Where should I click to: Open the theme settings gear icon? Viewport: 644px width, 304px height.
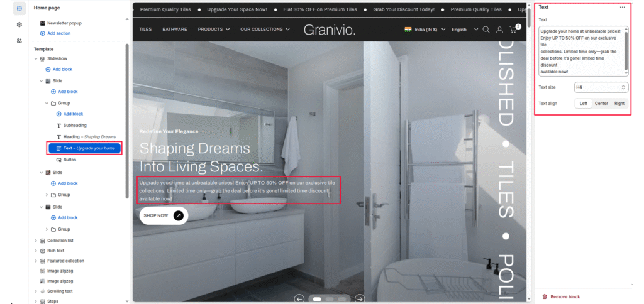[19, 24]
